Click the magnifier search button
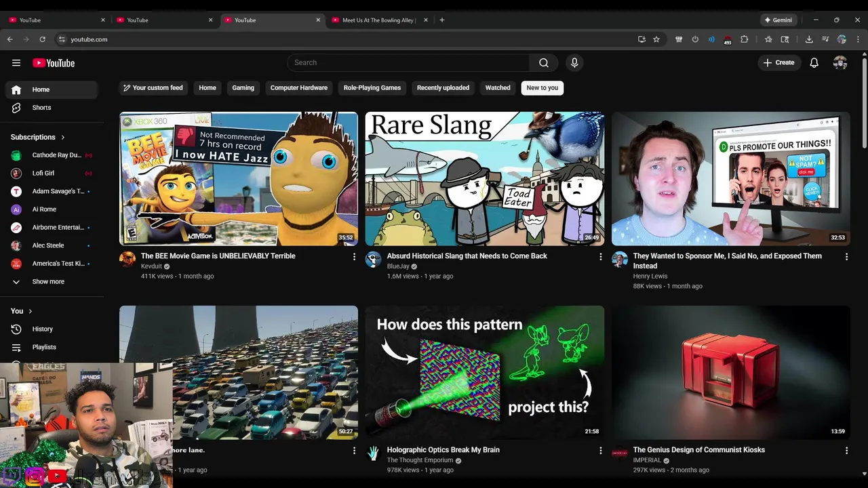The width and height of the screenshot is (868, 488). (544, 63)
